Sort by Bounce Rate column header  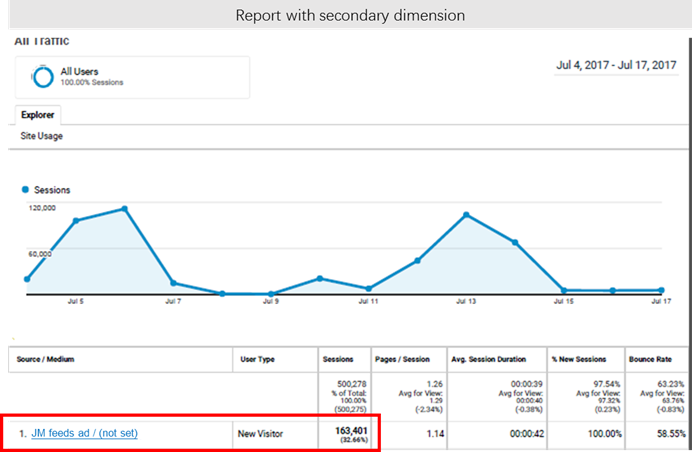tap(649, 359)
